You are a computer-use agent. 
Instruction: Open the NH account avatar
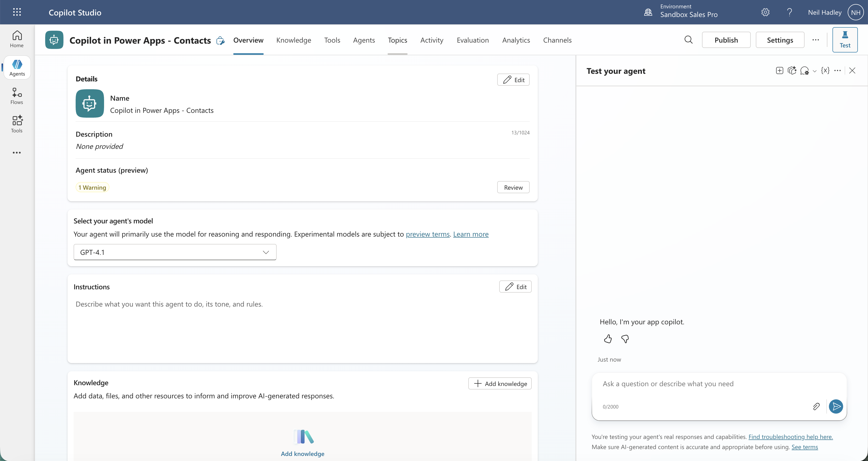(x=856, y=12)
